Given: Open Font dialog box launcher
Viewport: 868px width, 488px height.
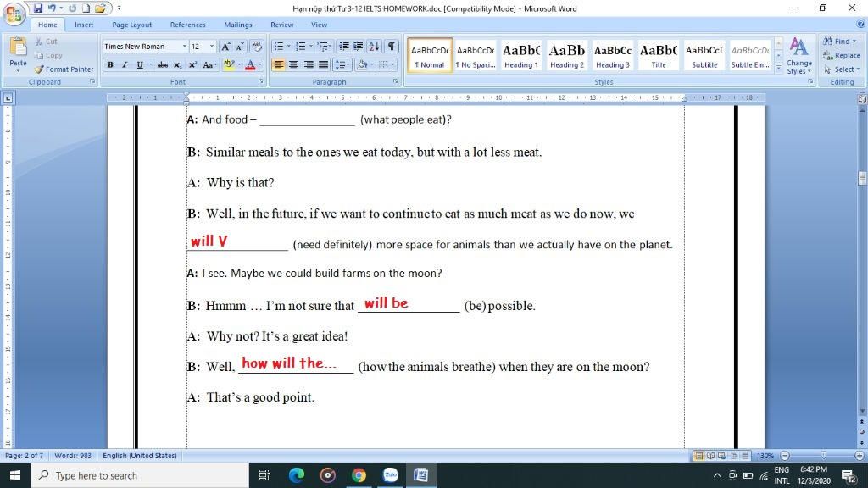Looking at the screenshot, I should (x=260, y=81).
